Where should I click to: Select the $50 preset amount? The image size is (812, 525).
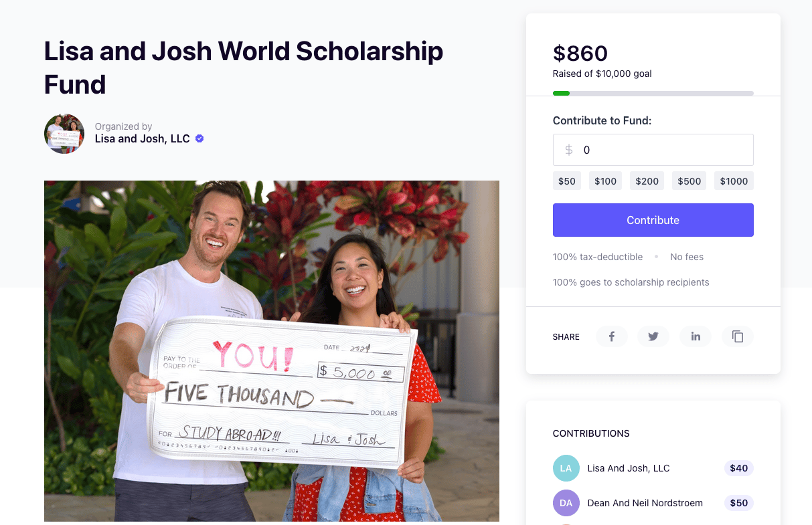[567, 181]
